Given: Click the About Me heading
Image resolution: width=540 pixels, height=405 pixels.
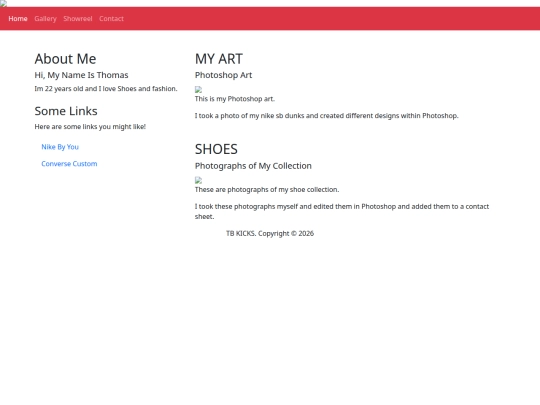Looking at the screenshot, I should 65,59.
